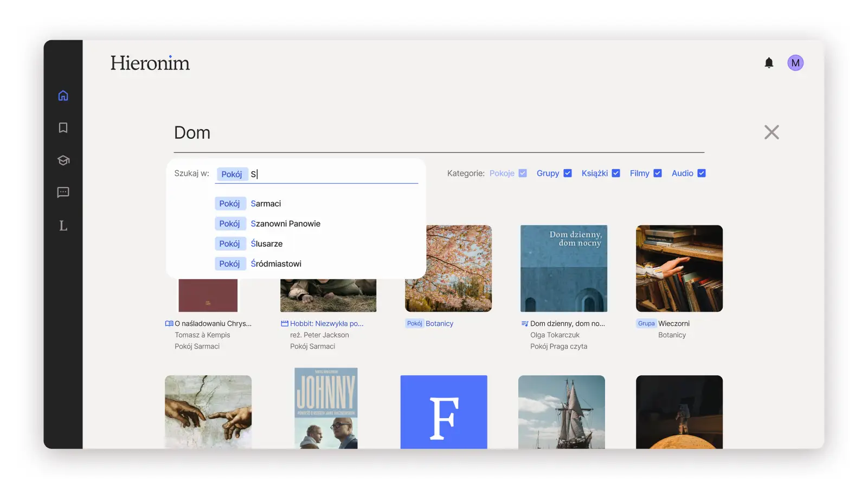Click the audio icon beside Dom dzienny, dom no...
868x488 pixels.
tap(525, 324)
